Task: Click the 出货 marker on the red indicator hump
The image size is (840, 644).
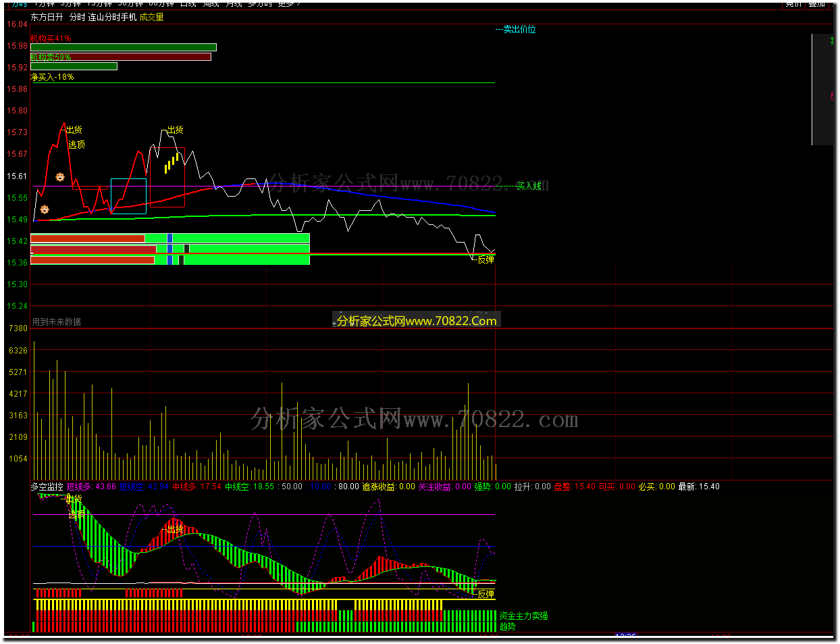Action: [x=175, y=529]
